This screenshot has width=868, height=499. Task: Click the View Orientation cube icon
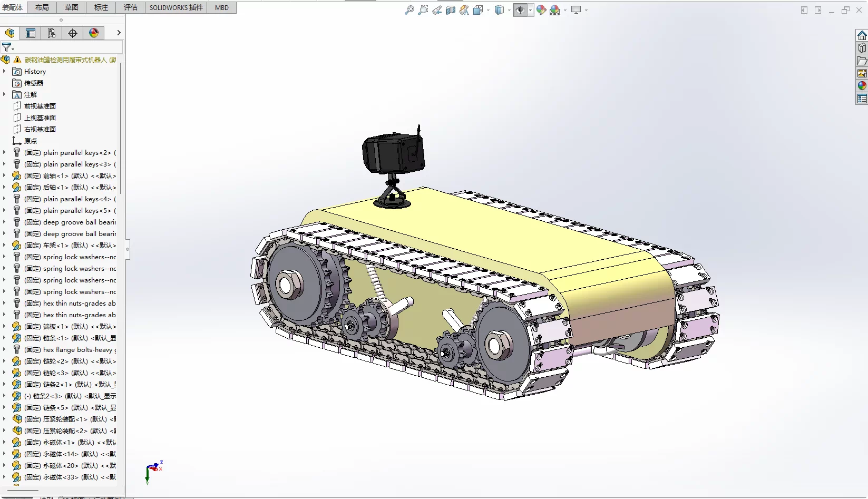tap(478, 10)
